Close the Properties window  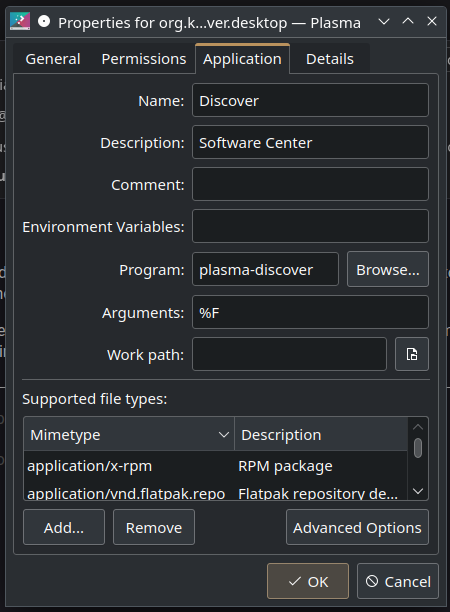432,21
